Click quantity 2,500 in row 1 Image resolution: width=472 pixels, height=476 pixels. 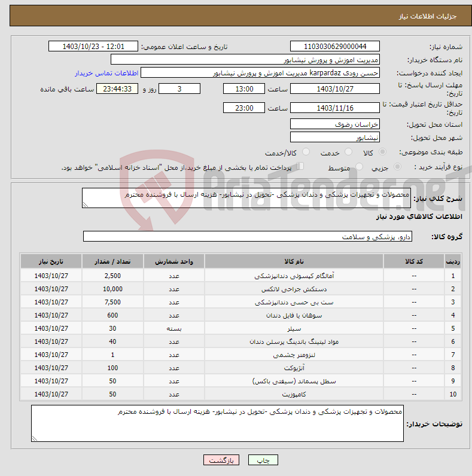coord(112,276)
